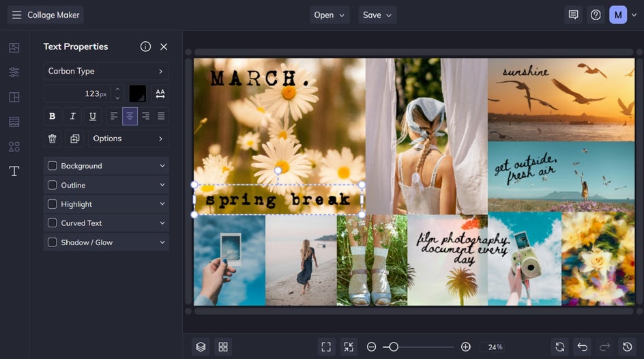
Task: Open the Save menu
Action: 377,15
